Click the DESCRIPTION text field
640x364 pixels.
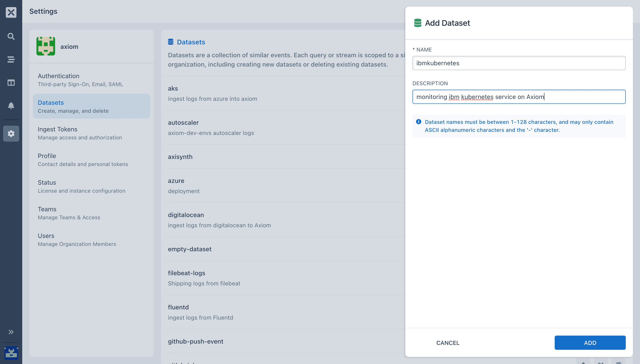click(x=519, y=97)
